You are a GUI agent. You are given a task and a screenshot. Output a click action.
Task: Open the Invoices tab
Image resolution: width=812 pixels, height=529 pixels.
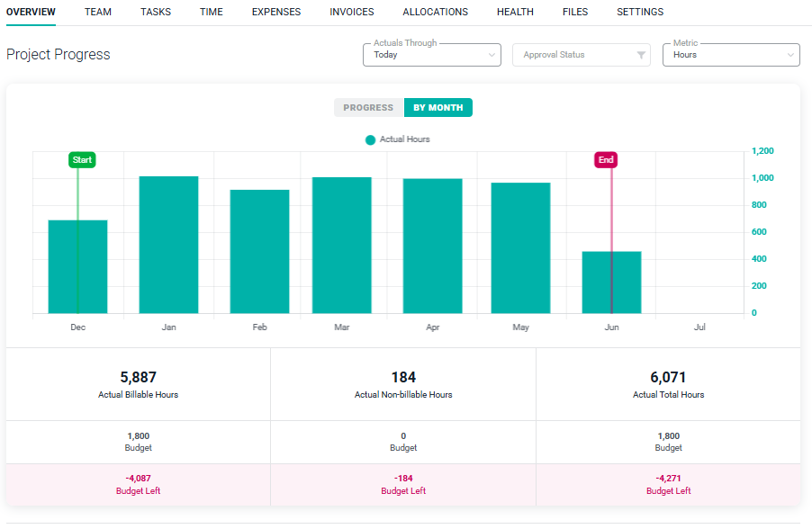(x=352, y=12)
